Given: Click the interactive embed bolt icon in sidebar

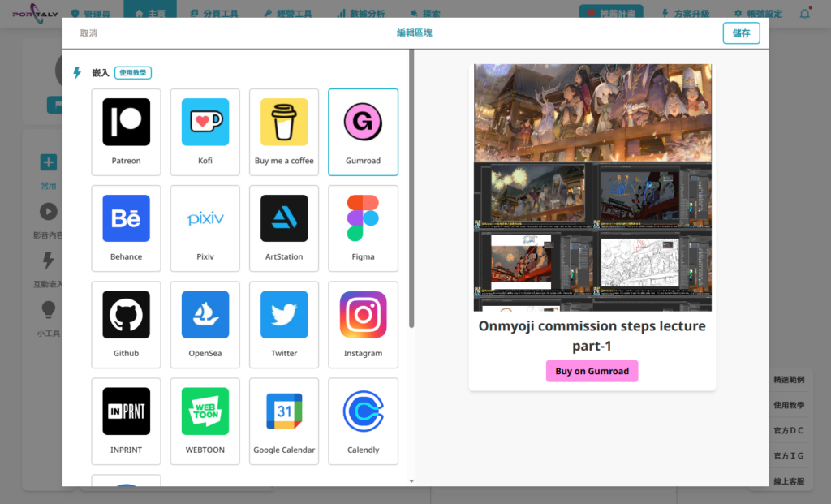Looking at the screenshot, I should pyautogui.click(x=48, y=261).
